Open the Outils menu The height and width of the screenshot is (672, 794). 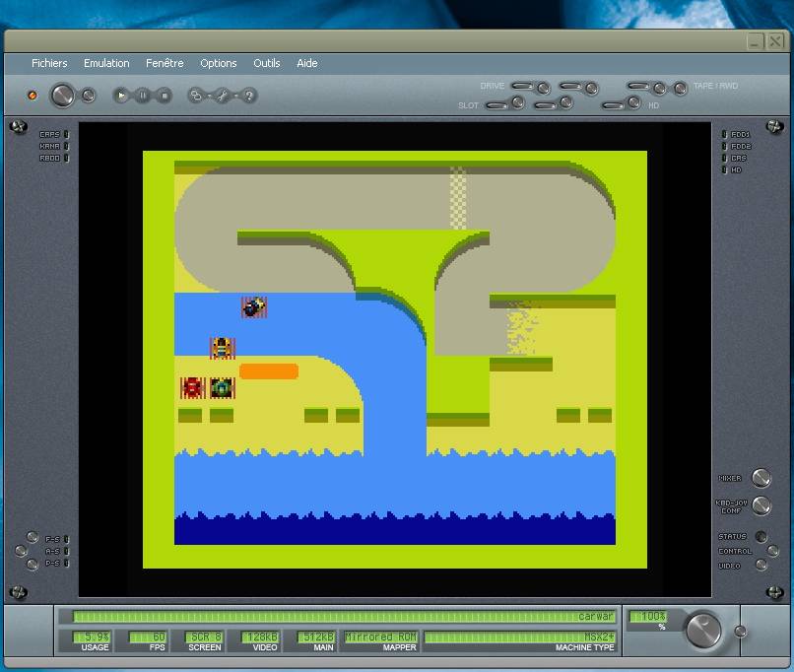point(266,63)
